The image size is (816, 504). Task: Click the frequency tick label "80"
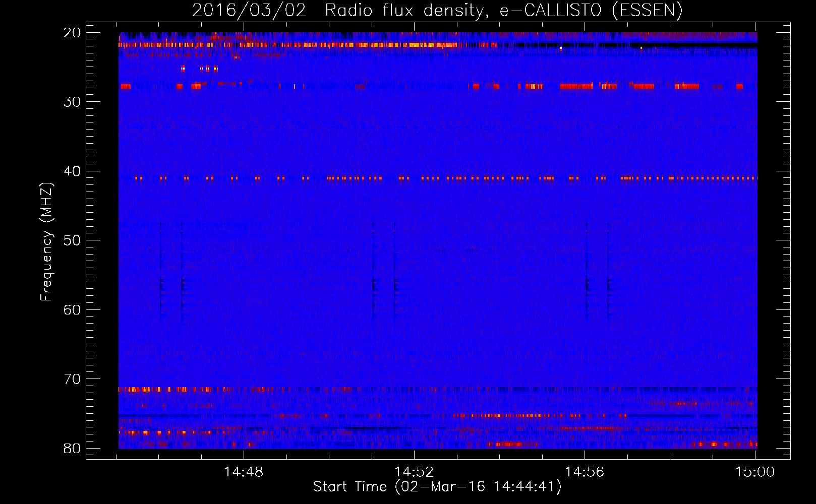[72, 449]
